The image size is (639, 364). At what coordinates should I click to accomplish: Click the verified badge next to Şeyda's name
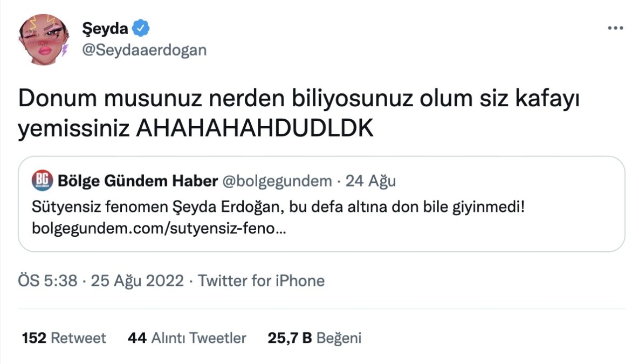[x=140, y=28]
